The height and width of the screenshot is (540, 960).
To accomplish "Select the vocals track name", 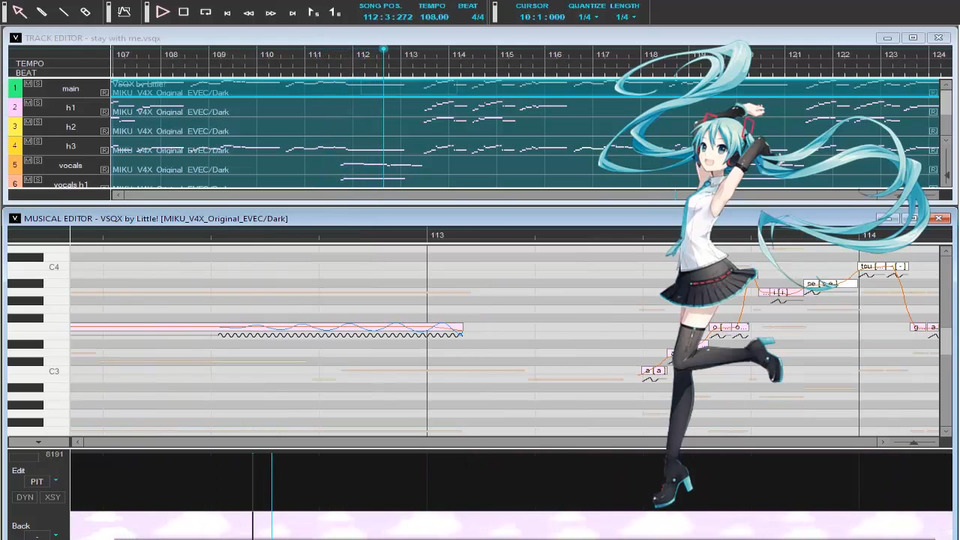I will point(70,165).
